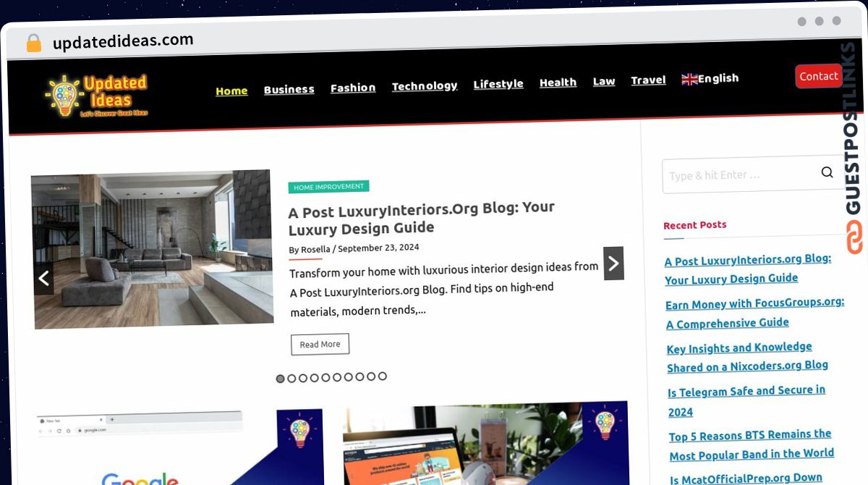Open Earn Money with FocusGroups.org post
The height and width of the screenshot is (485, 868).
[x=754, y=313]
